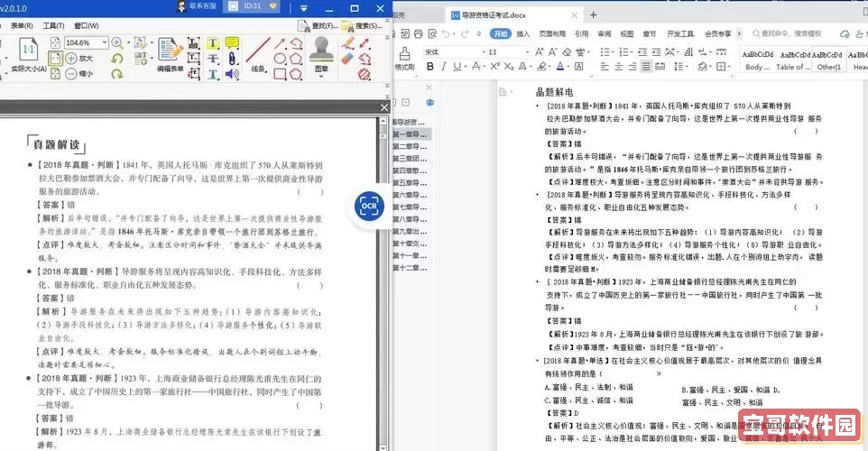Toggle center alignment in WPS ribbon
This screenshot has width=868, height=451.
tap(618, 67)
